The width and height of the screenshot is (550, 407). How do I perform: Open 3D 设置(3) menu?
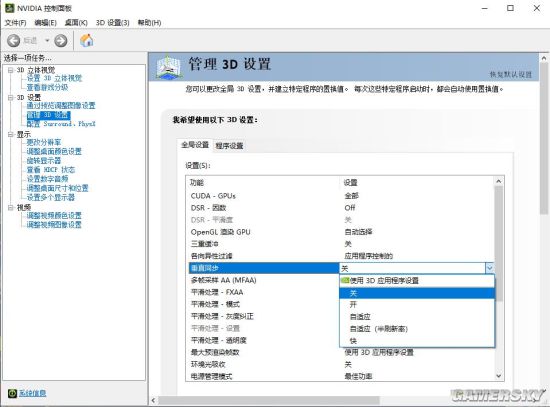click(113, 23)
